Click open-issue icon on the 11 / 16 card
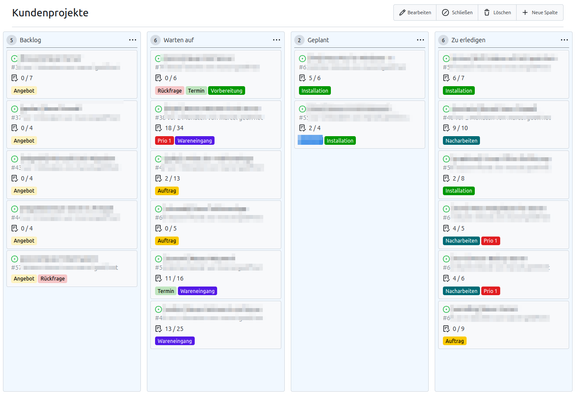Viewport: 576px width, 399px height. click(158, 259)
